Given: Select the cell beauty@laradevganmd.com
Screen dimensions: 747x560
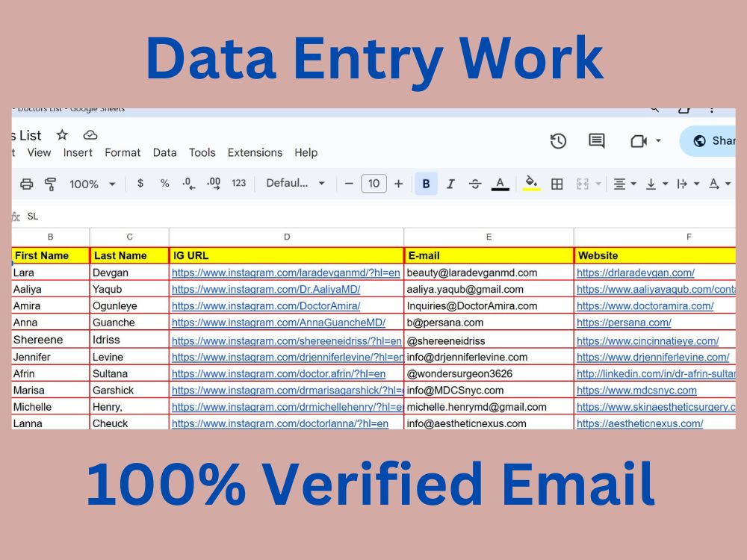Looking at the screenshot, I should 489,273.
